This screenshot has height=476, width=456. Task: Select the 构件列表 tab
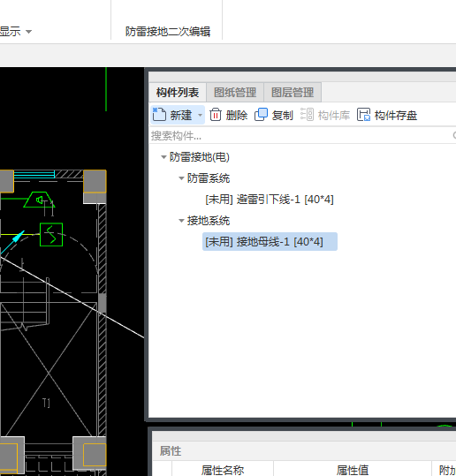(x=178, y=92)
